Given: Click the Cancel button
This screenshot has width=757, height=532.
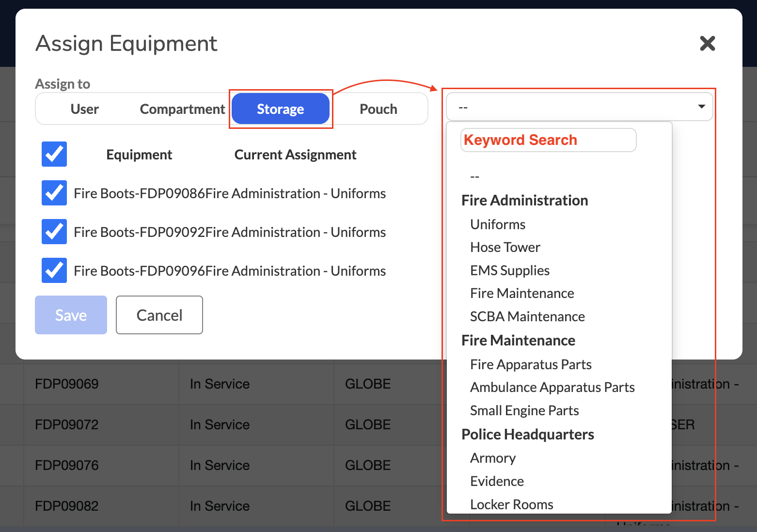Looking at the screenshot, I should (x=159, y=315).
